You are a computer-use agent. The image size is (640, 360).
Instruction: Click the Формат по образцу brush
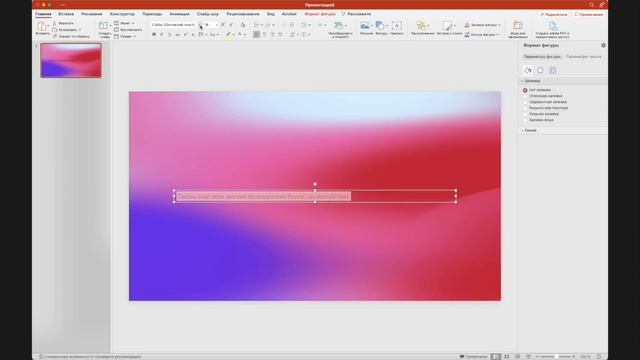pos(55,36)
